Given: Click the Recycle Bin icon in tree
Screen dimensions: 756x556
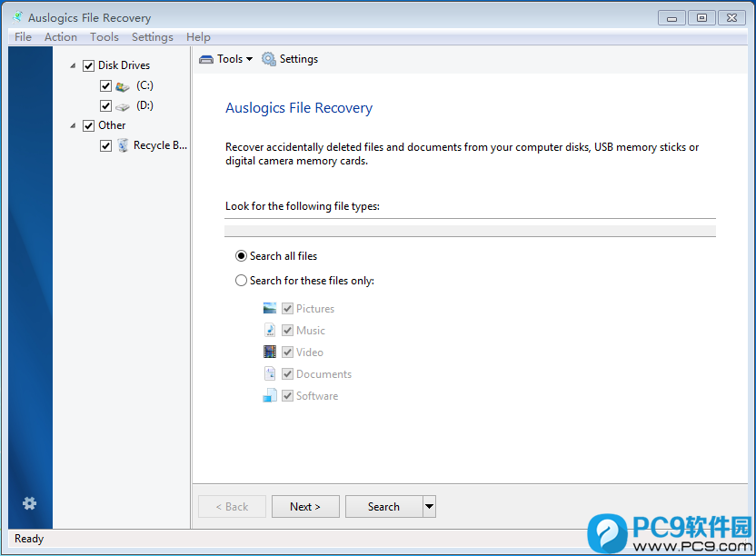Looking at the screenshot, I should [123, 145].
